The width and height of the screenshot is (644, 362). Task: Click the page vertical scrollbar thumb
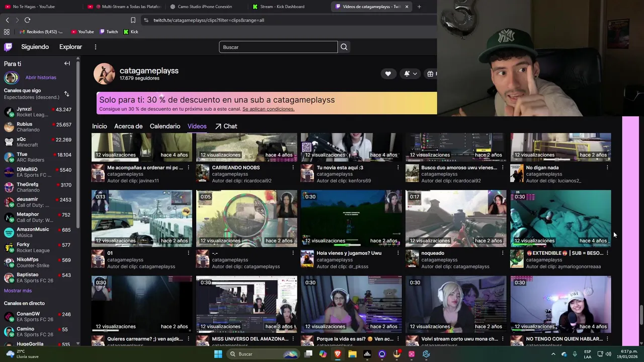(641, 315)
